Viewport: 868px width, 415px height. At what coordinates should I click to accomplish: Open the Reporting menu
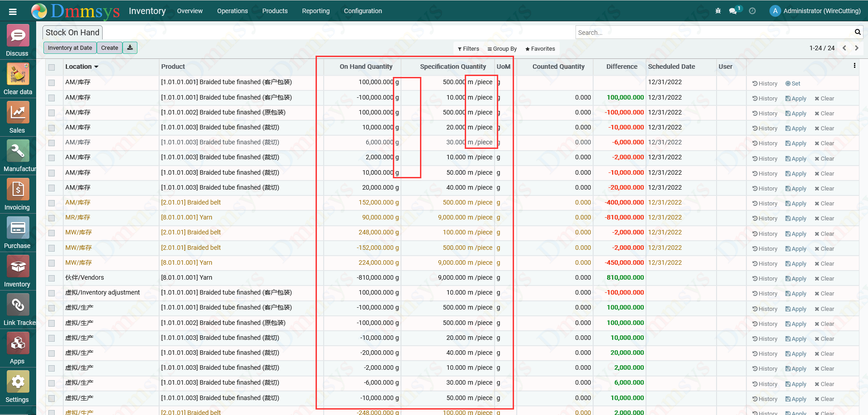pos(316,11)
